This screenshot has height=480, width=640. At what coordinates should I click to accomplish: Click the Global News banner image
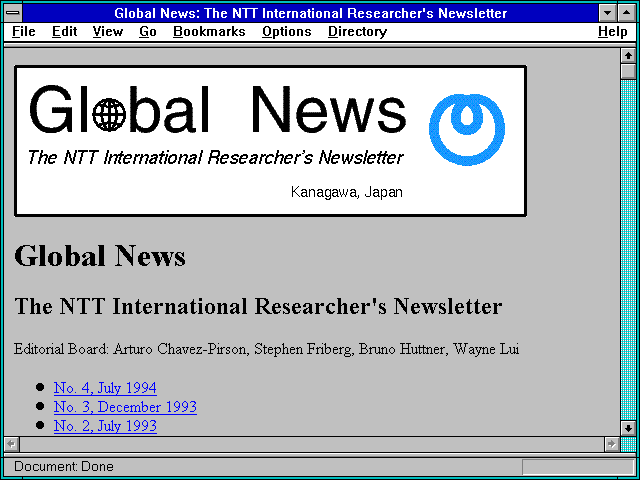tap(270, 141)
